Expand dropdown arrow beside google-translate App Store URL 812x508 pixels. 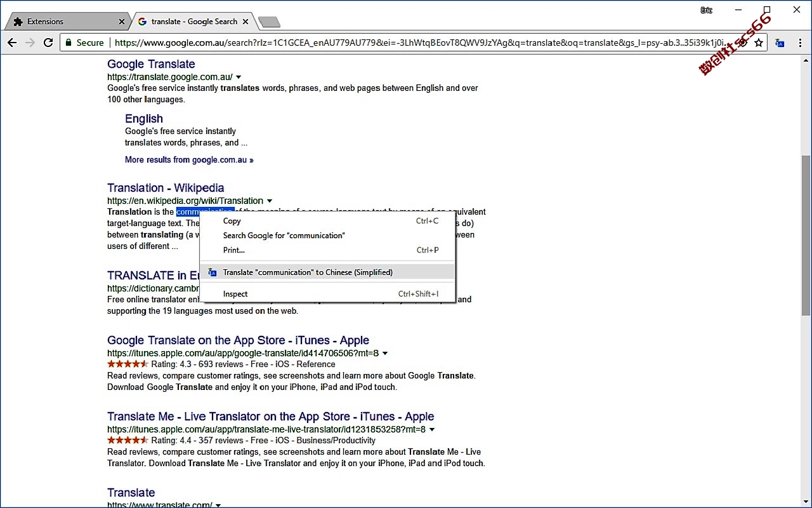pyautogui.click(x=385, y=354)
